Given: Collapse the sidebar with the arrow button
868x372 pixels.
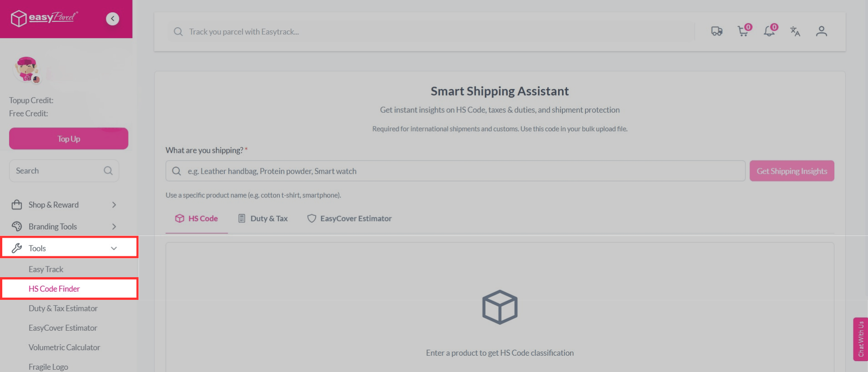Looking at the screenshot, I should 113,19.
